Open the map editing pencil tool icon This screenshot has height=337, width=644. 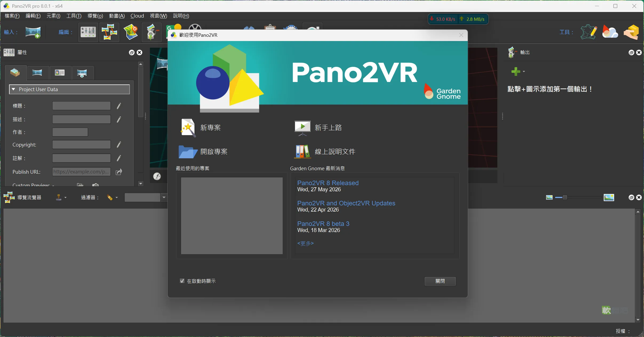(x=589, y=32)
